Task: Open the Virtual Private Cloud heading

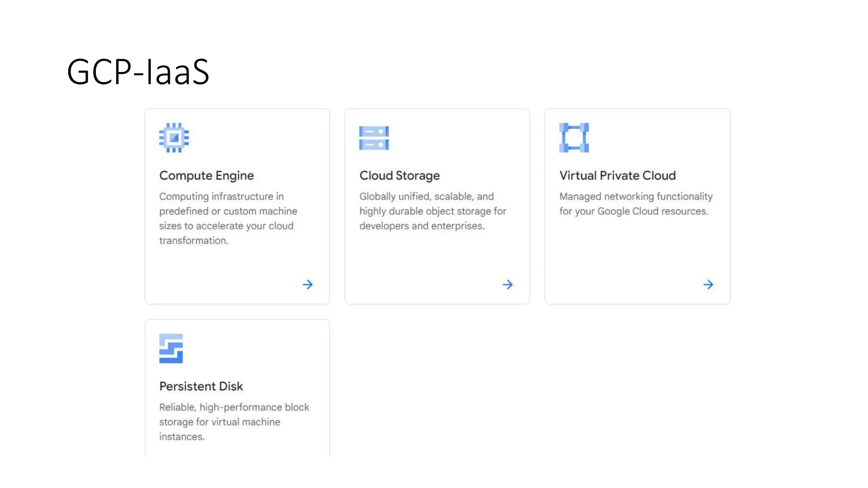Action: click(618, 175)
